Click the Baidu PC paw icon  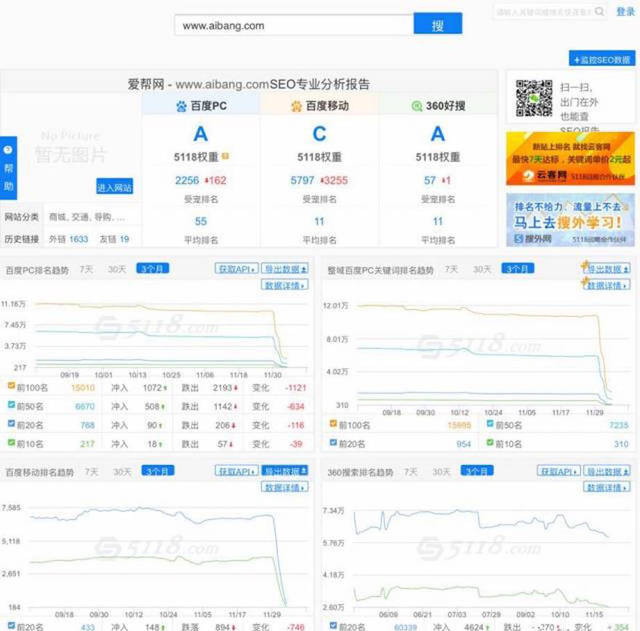pos(181,105)
